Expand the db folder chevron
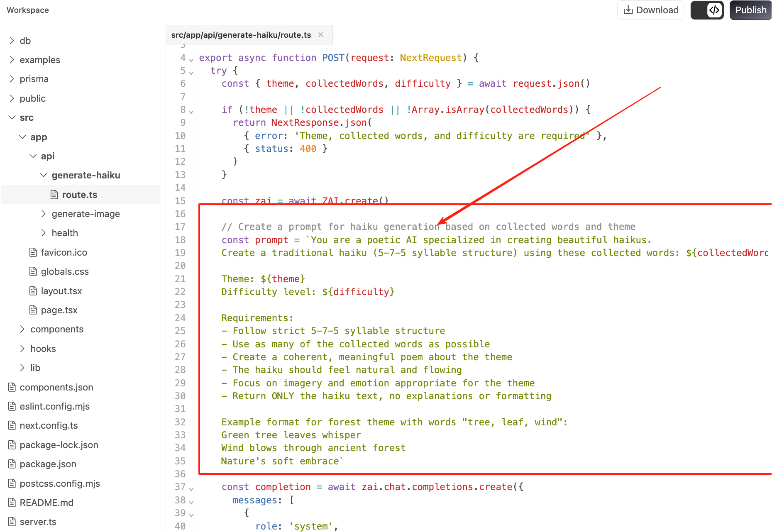The width and height of the screenshot is (772, 532). (12, 41)
